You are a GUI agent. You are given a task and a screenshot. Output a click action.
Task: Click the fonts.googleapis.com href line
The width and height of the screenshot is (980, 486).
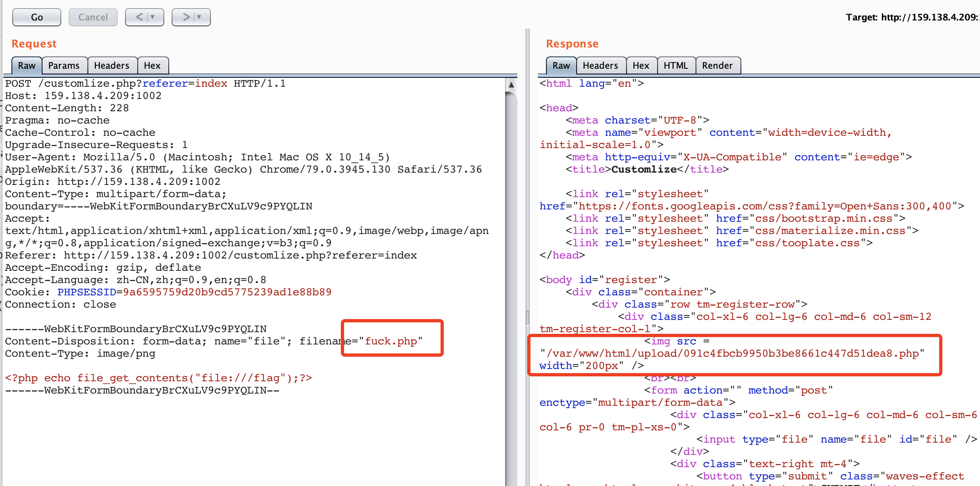coord(752,206)
